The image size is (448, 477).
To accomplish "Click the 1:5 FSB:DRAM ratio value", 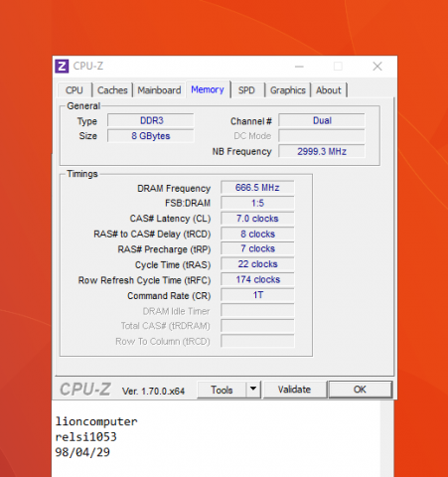I will (257, 203).
